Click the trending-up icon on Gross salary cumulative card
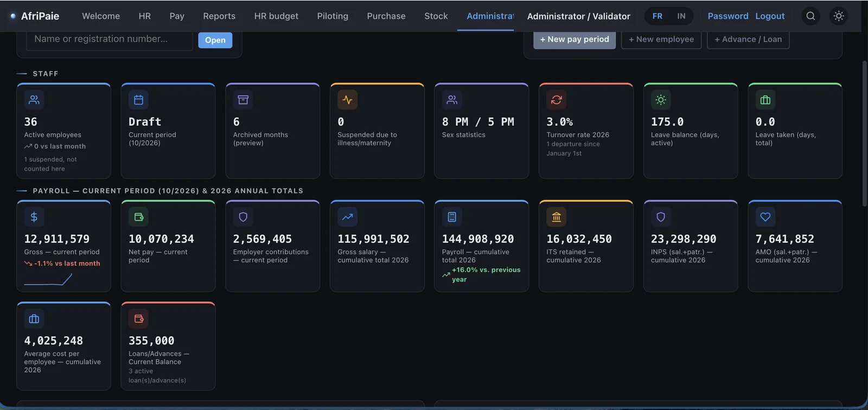 click(348, 217)
